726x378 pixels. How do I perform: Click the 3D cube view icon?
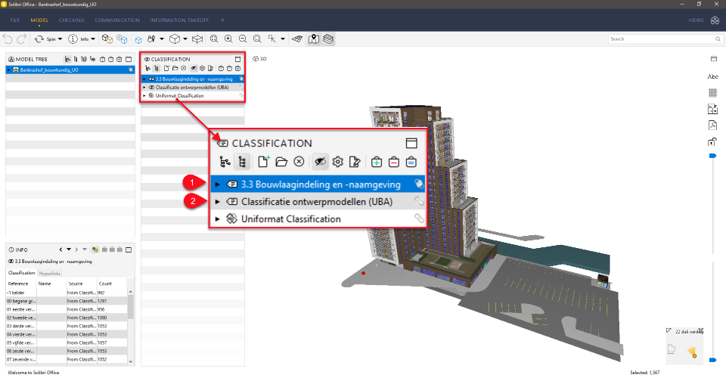(175, 39)
